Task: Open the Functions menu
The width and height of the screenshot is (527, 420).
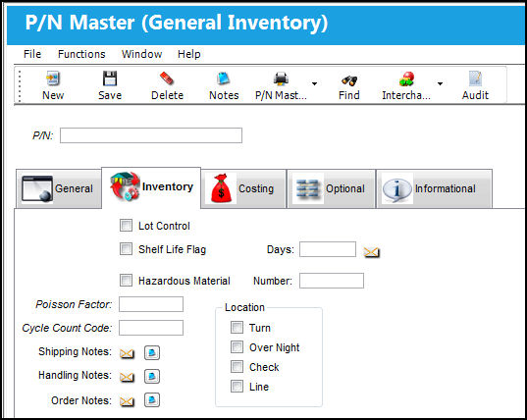Action: (x=81, y=54)
